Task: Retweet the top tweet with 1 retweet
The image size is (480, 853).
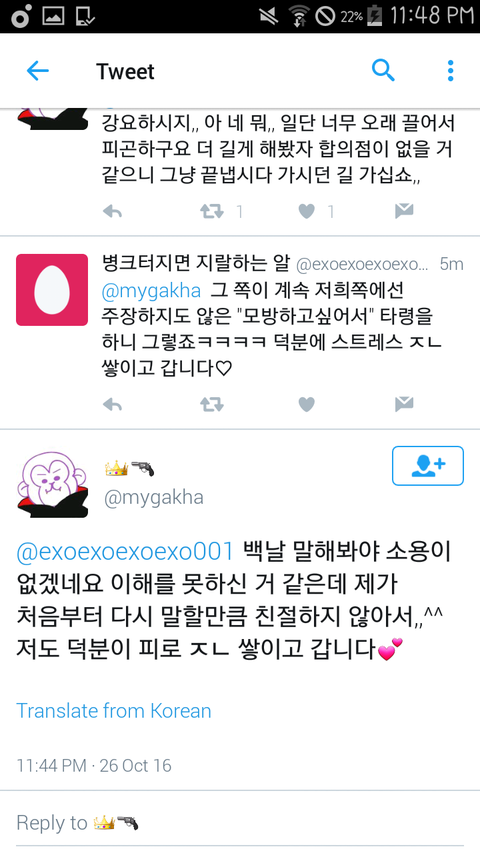Action: [212, 211]
